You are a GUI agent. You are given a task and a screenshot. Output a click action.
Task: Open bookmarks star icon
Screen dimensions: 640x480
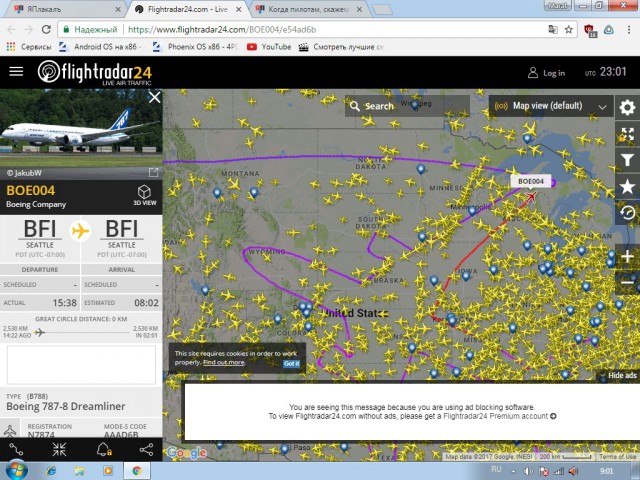[x=627, y=187]
